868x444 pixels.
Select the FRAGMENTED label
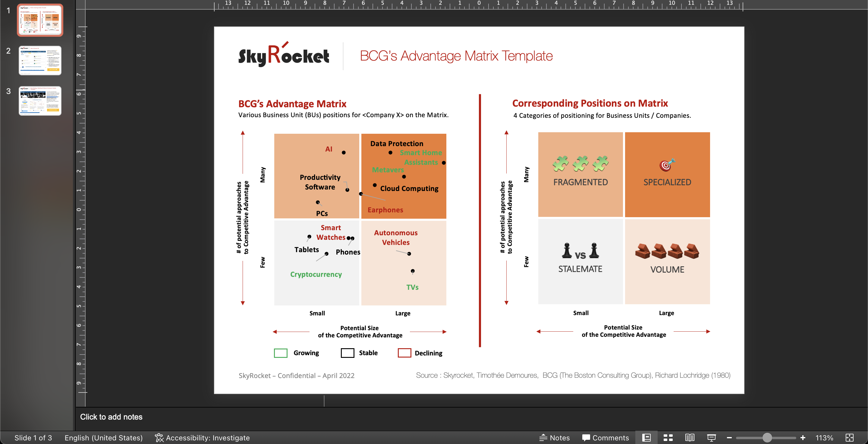coord(580,182)
